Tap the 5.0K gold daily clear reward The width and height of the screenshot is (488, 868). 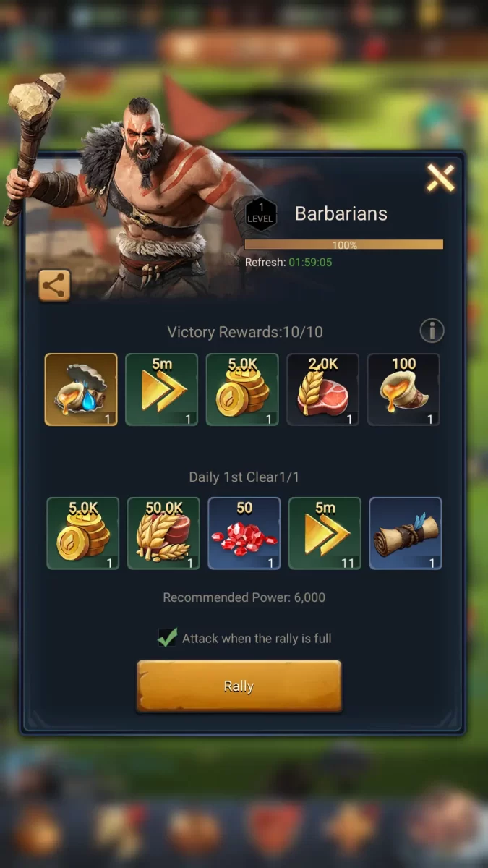83,533
